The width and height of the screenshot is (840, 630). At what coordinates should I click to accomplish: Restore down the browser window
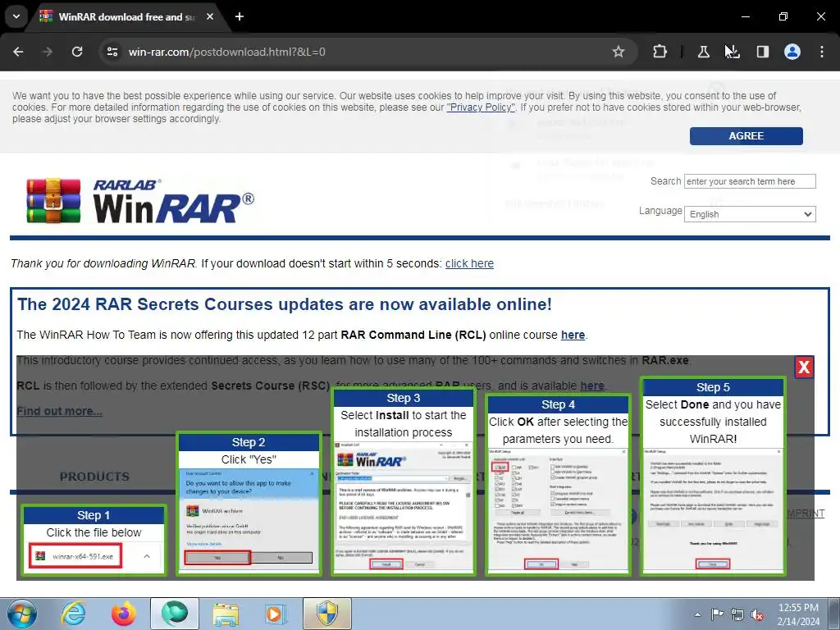pyautogui.click(x=783, y=16)
